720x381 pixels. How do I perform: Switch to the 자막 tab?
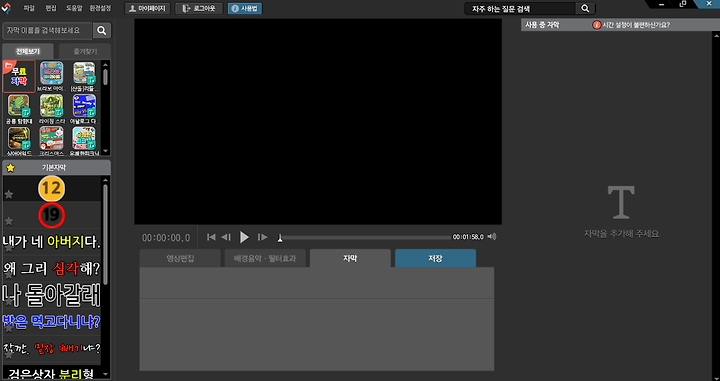[x=350, y=258]
